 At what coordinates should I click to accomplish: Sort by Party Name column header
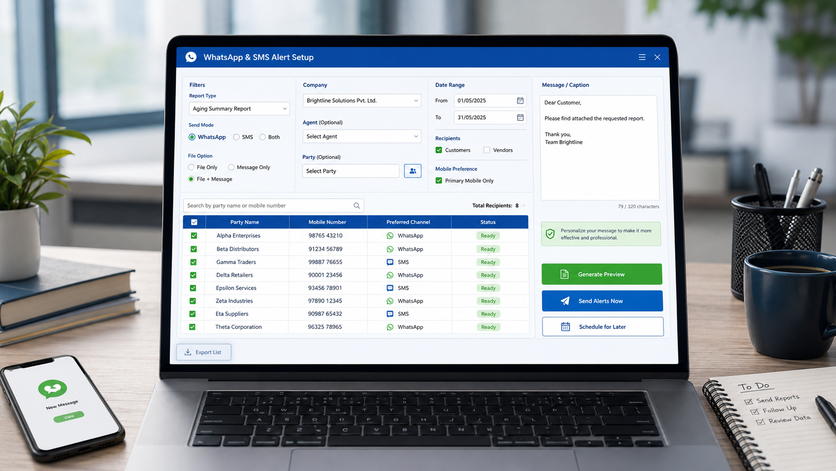pos(245,222)
